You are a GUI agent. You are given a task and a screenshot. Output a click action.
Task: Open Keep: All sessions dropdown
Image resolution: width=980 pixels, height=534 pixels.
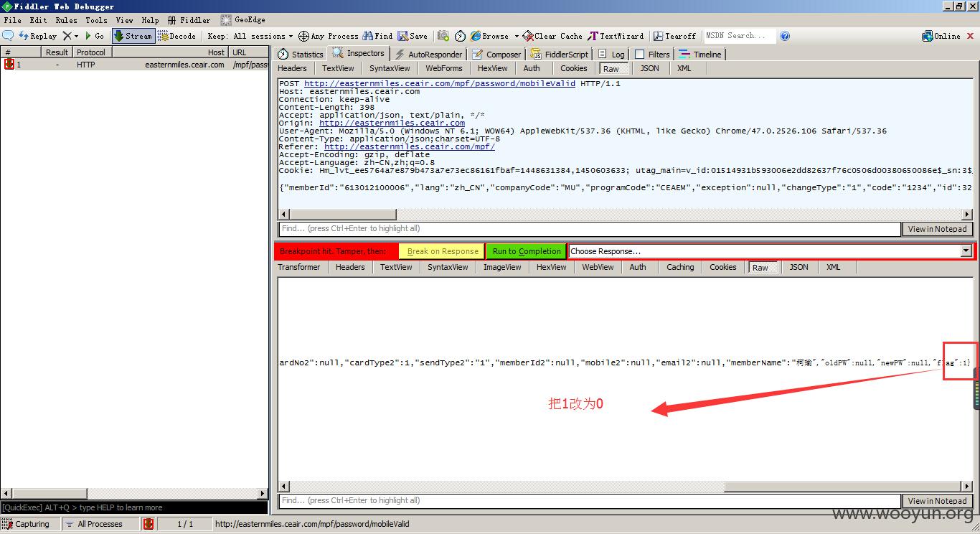pos(250,36)
